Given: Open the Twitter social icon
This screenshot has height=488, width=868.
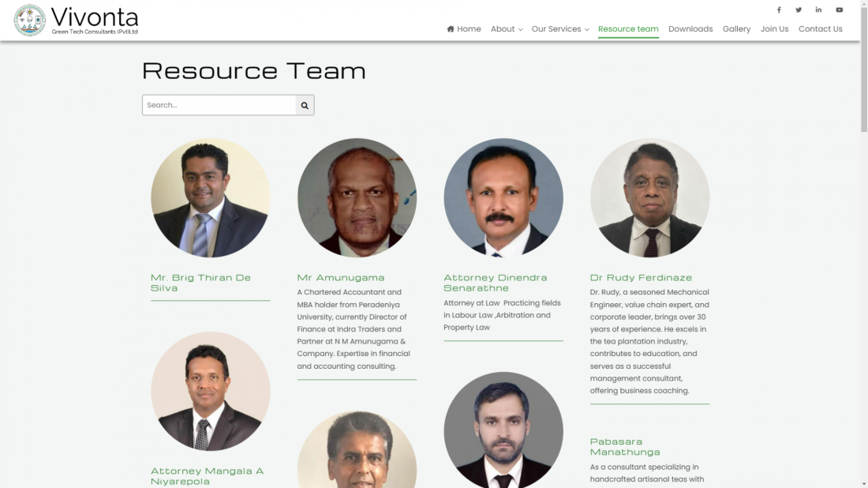Looking at the screenshot, I should 799,10.
